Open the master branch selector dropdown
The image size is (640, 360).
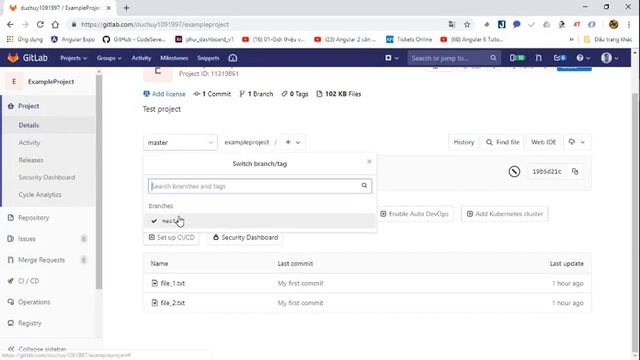(x=180, y=142)
